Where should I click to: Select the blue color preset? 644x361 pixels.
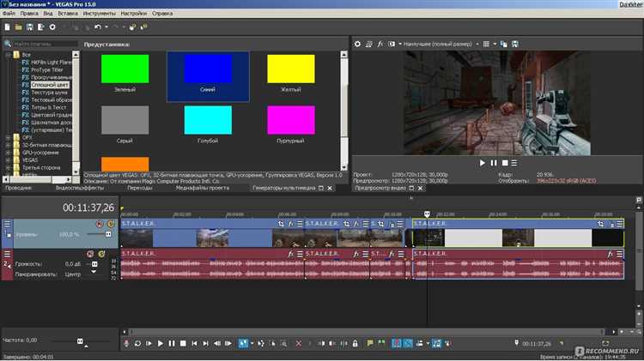point(208,69)
